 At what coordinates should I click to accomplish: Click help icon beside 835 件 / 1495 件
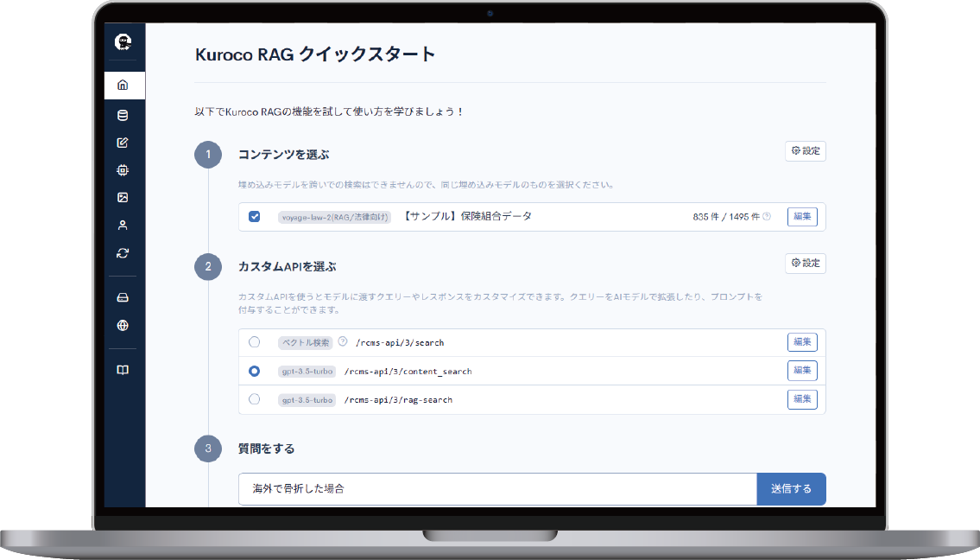[x=767, y=217]
